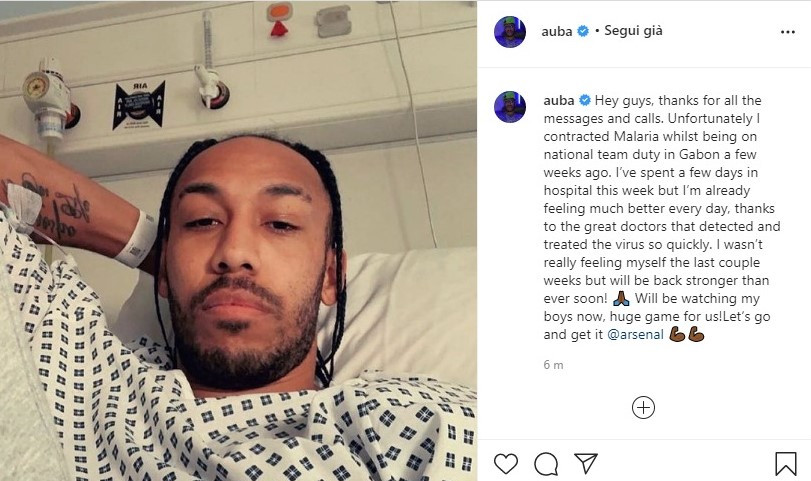Click the Segui già following button
Image resolution: width=811 pixels, height=481 pixels.
[633, 31]
